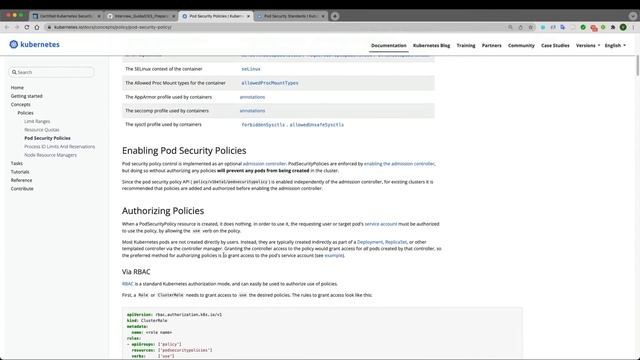
Task: Go to the browser home page
Action: (37, 27)
